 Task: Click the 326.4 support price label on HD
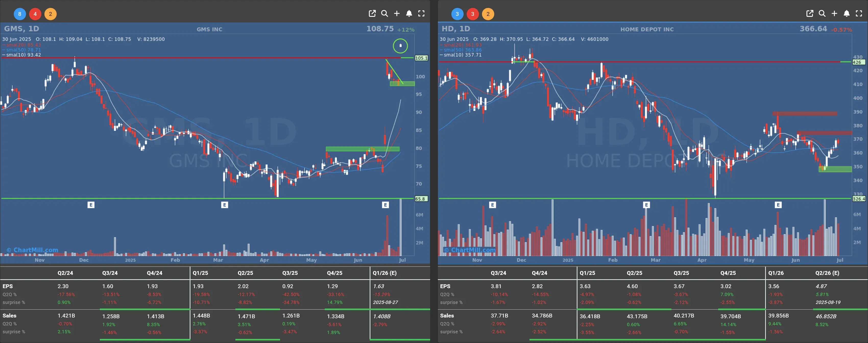(x=859, y=199)
